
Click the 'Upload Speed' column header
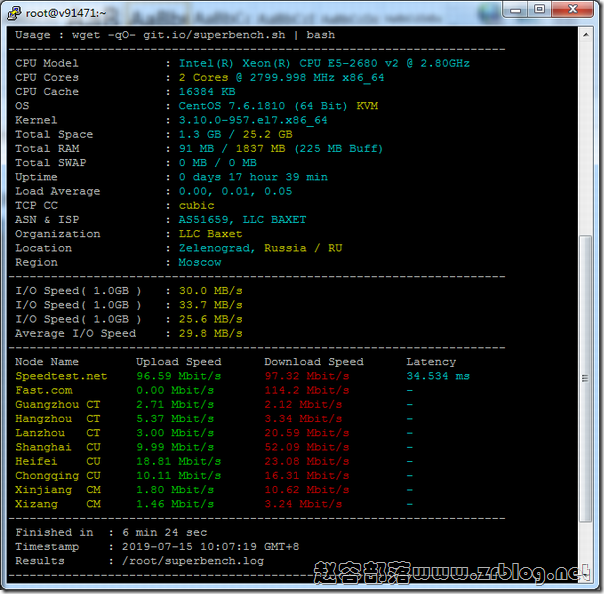pyautogui.click(x=179, y=361)
